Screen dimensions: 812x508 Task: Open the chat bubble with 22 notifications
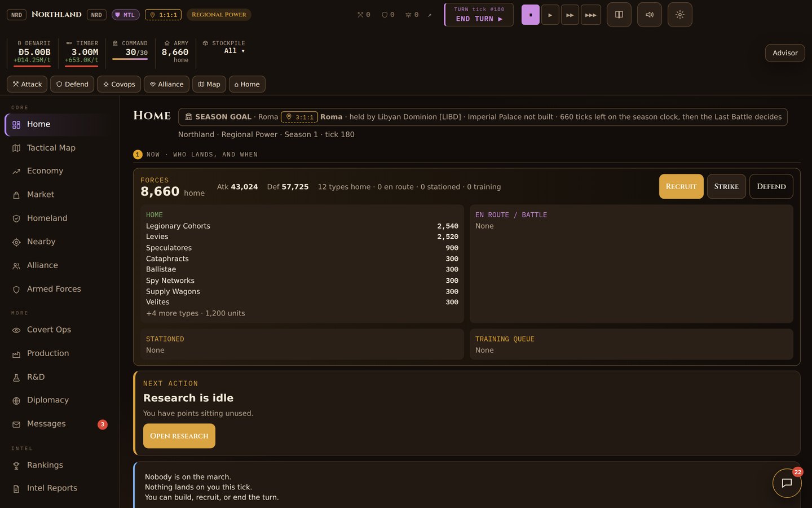click(787, 483)
